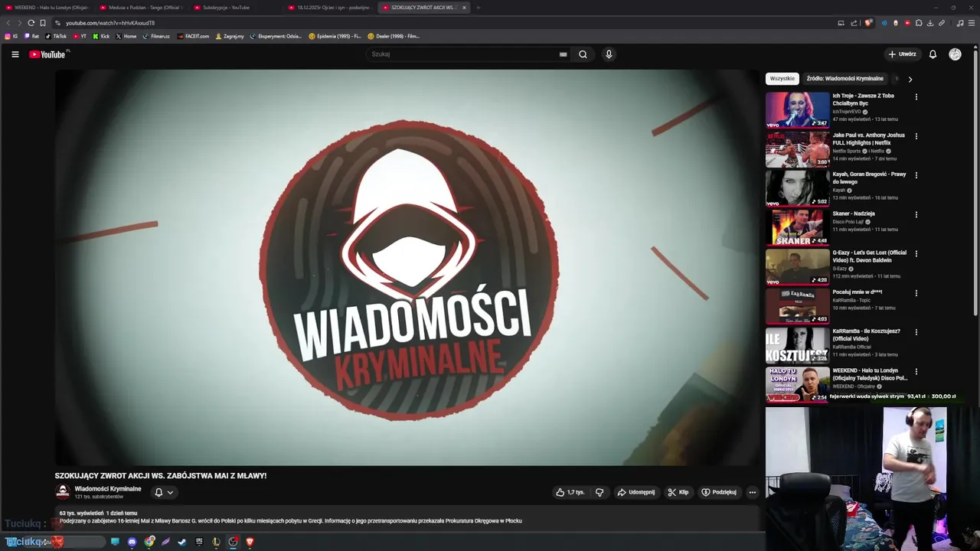Expand the video description text

(291, 521)
